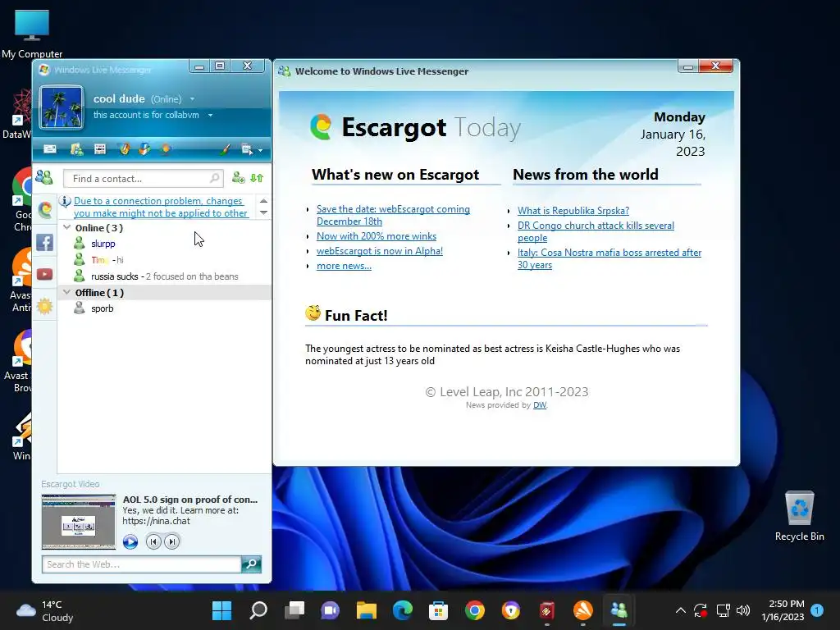Open Save the date webEscargot link
This screenshot has width=840, height=630.
393,216
